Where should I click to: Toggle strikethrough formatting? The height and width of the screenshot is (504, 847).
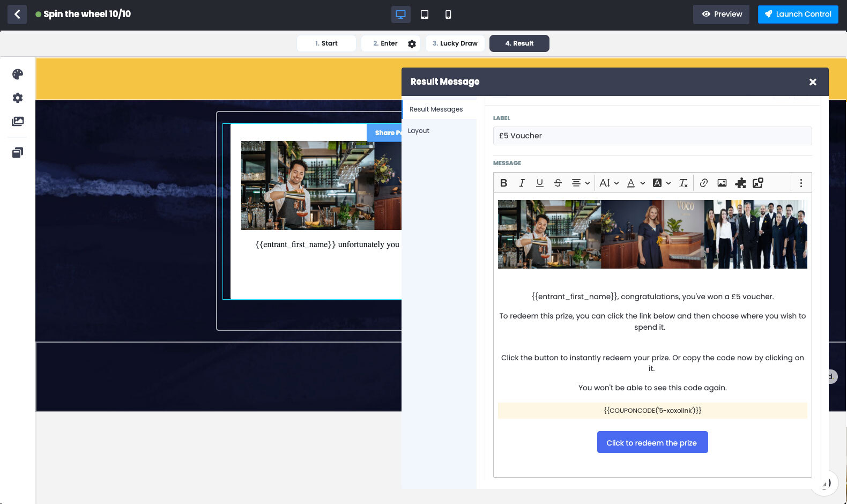point(558,183)
